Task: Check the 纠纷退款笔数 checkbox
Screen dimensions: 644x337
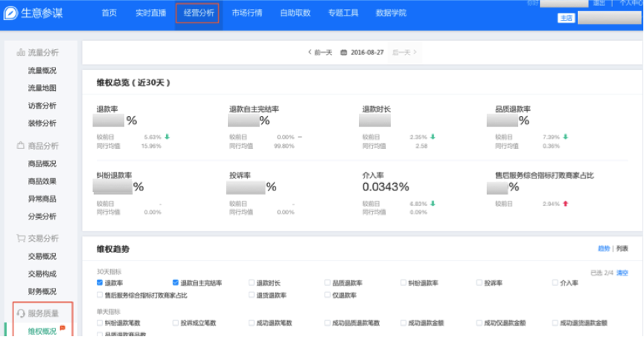Action: tap(100, 323)
